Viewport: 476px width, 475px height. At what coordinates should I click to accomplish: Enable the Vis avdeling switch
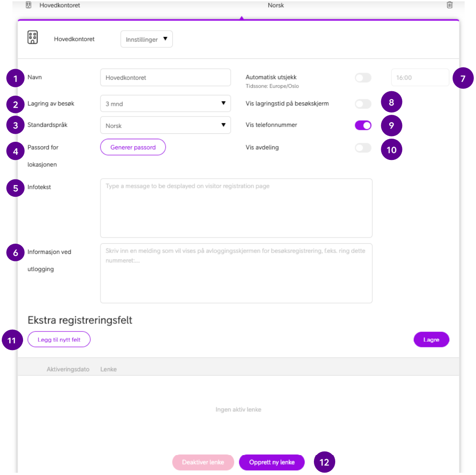pos(363,148)
